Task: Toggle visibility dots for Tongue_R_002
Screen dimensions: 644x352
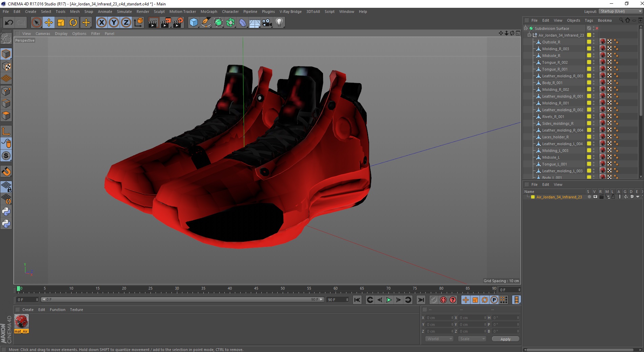Action: coord(594,62)
